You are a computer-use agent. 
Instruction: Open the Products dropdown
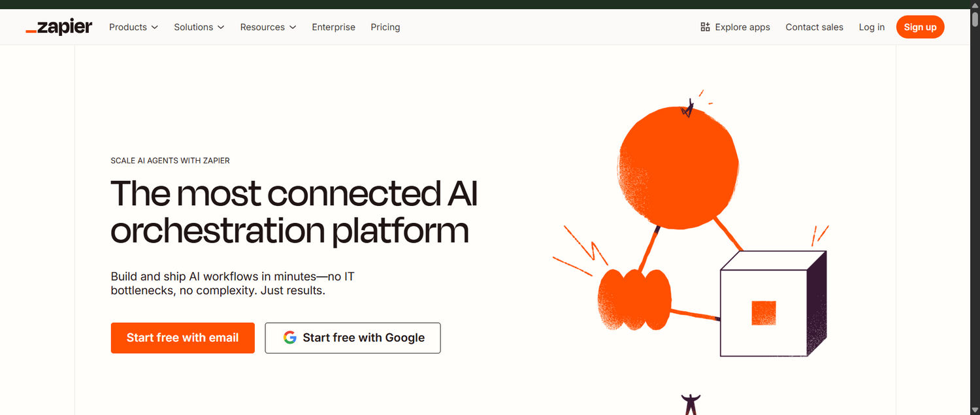(128, 27)
